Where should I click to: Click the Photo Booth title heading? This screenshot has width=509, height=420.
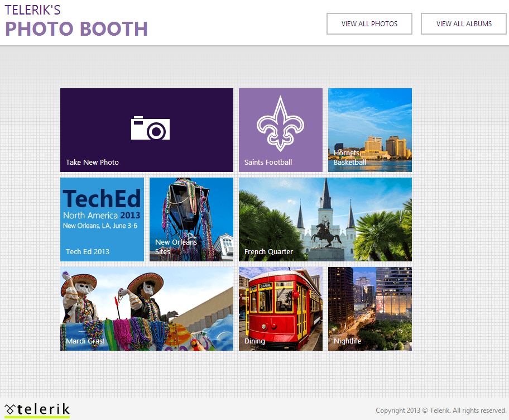[x=76, y=28]
